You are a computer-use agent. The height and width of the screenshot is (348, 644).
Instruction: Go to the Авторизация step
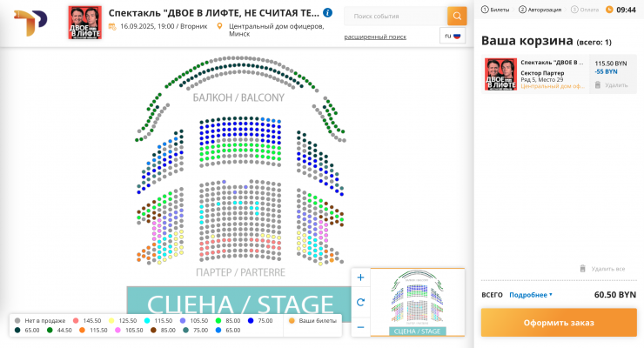coord(540,9)
